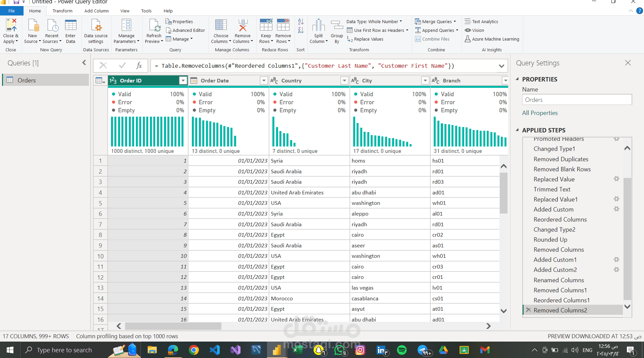The height and width of the screenshot is (358, 644).
Task: Open the Advanced Editor
Action: [x=185, y=30]
